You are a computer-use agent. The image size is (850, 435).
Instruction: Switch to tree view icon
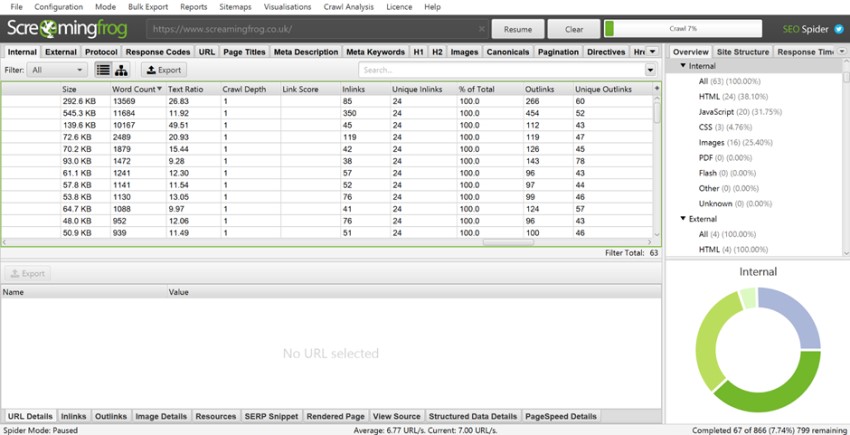(x=121, y=70)
